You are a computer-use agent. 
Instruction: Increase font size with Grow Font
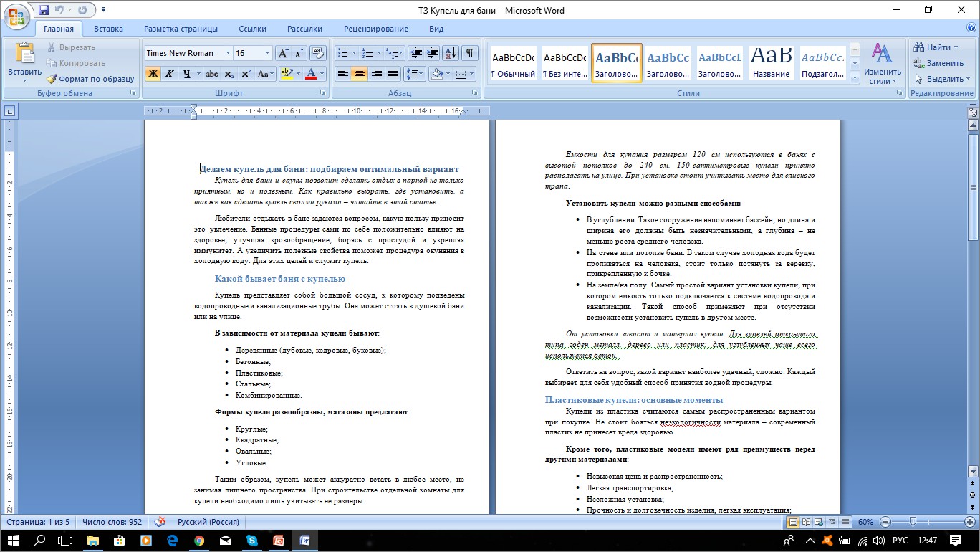click(283, 53)
